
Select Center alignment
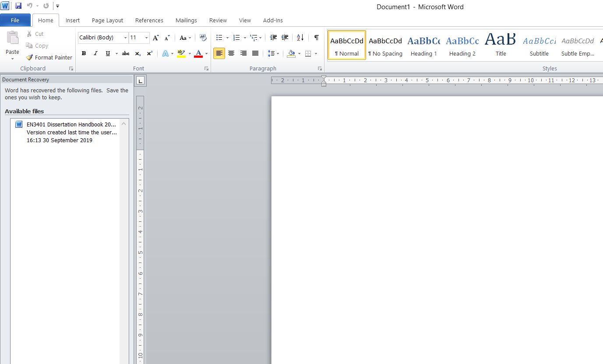pos(231,53)
